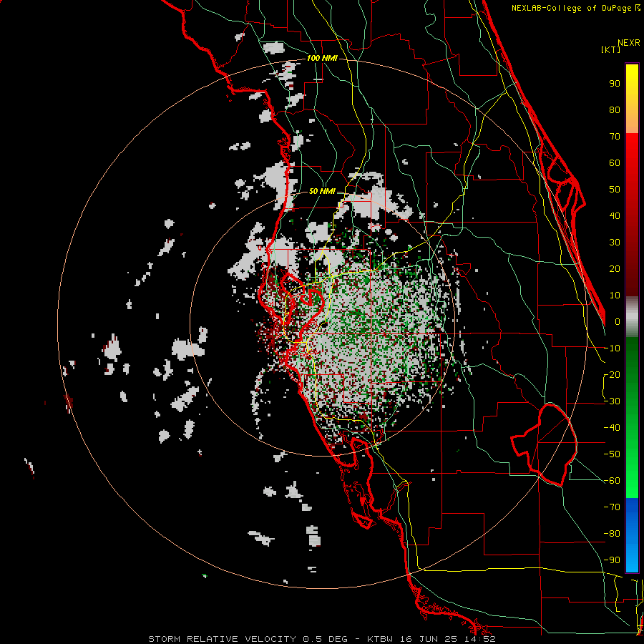Click the [KT] units label

[x=610, y=49]
